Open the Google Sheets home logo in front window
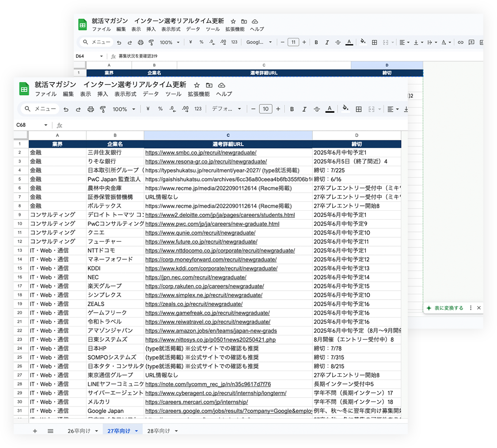This screenshot has width=497, height=448. pyautogui.click(x=24, y=89)
